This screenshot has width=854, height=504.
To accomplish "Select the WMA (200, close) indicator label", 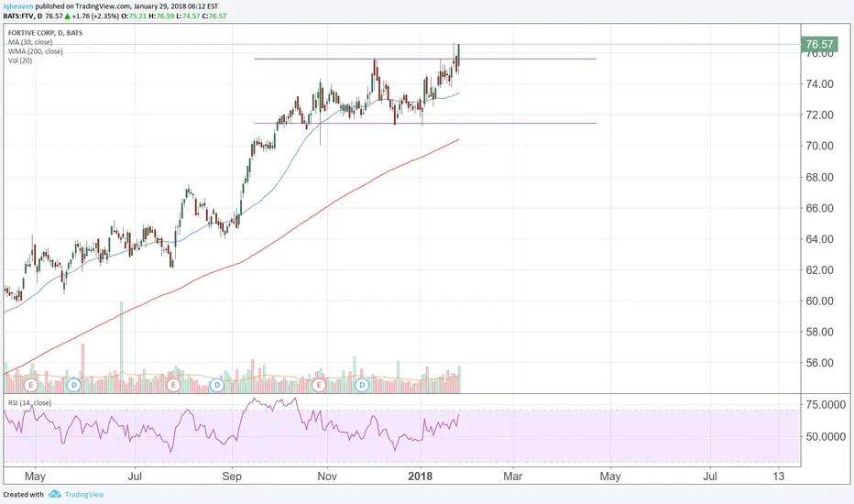I will coord(36,51).
